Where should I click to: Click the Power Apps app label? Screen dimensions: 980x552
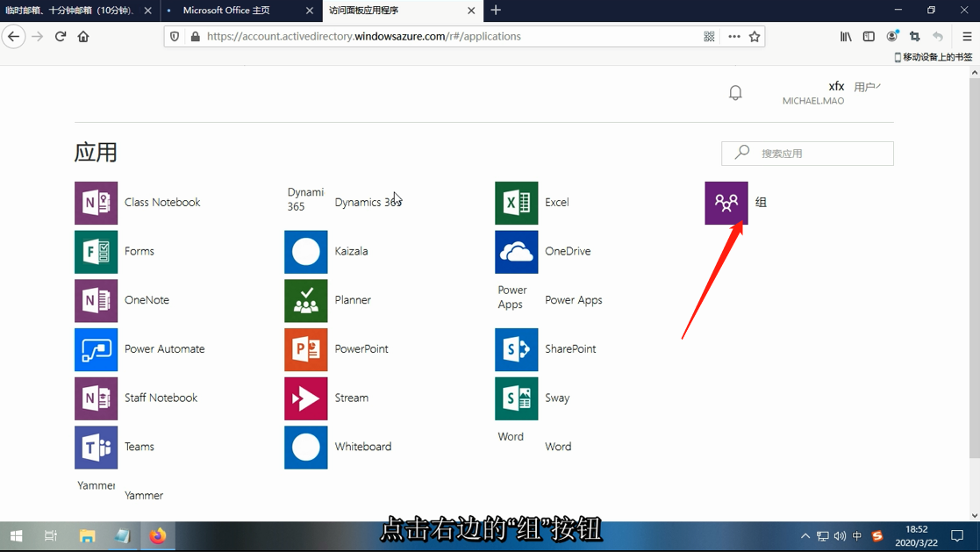(x=573, y=300)
